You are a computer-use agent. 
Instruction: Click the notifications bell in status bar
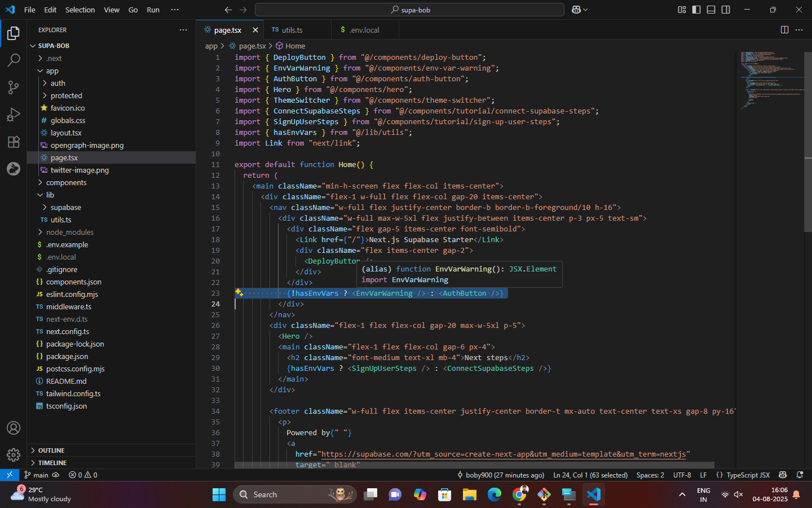800,475
